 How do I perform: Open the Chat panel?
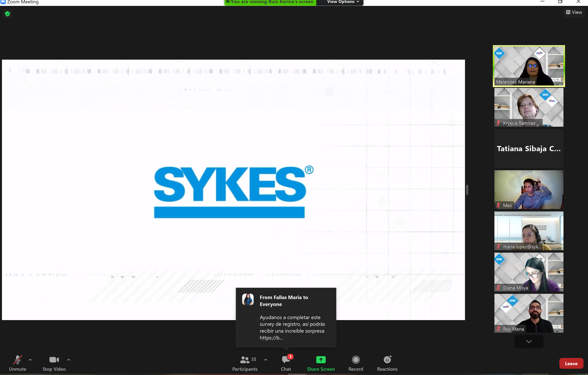point(286,363)
